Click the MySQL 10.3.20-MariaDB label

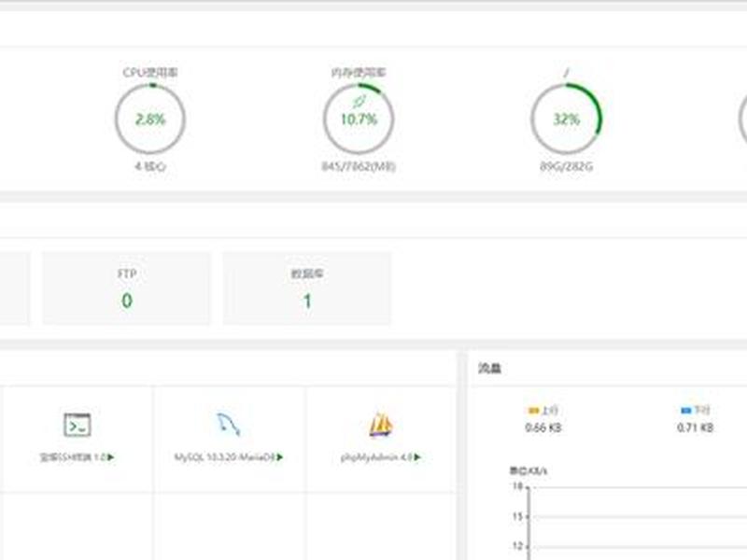click(x=225, y=457)
